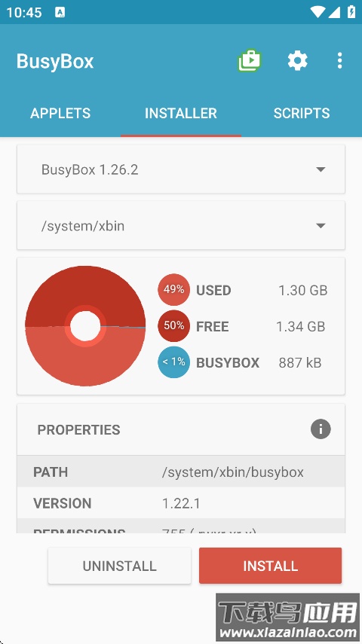
Task: Select the /system/xbin/busybox path value
Action: coord(233,472)
